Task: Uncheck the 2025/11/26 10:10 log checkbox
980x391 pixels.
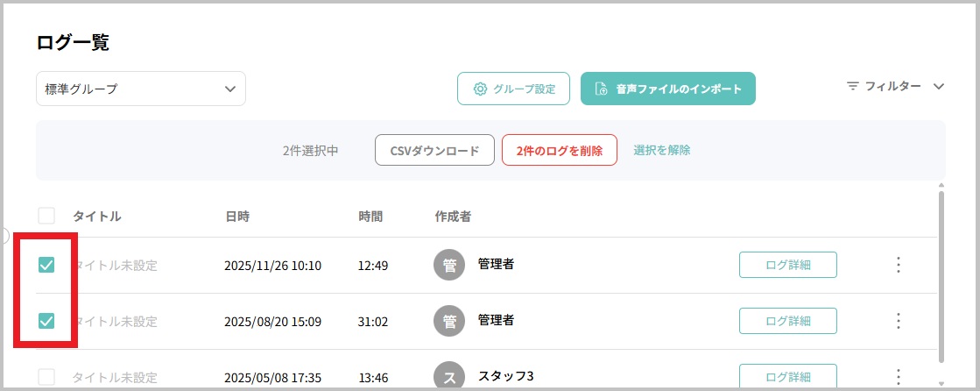Action: click(x=46, y=266)
